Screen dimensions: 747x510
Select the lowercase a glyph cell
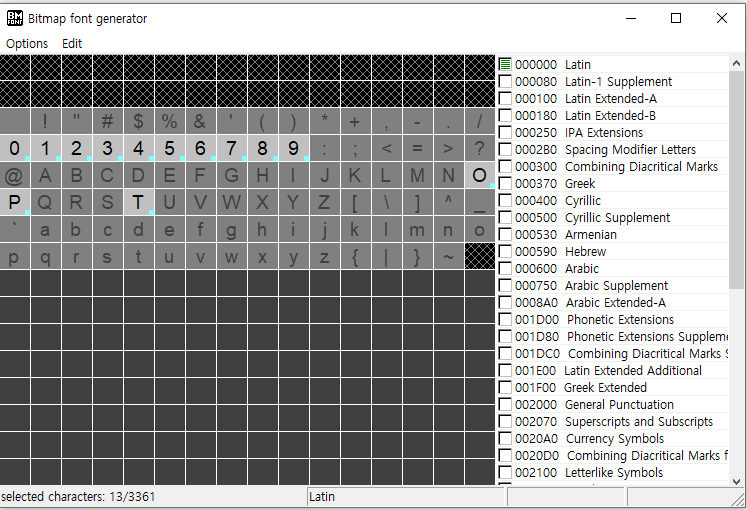click(x=46, y=230)
